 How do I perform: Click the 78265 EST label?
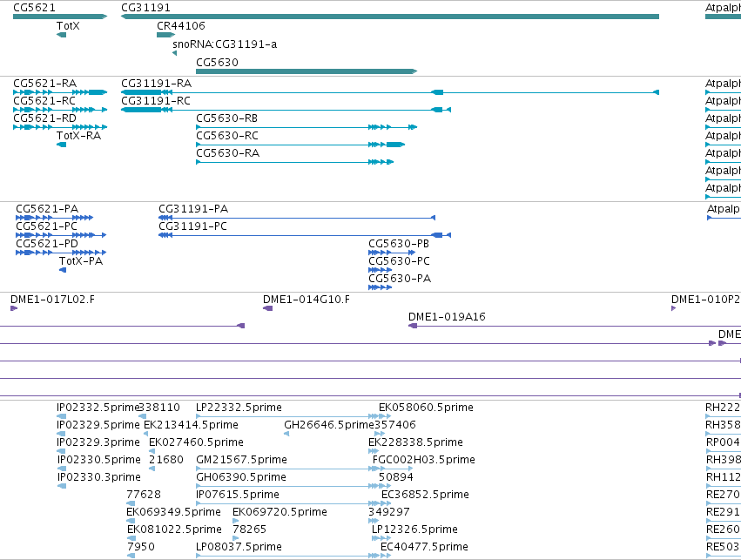pyautogui.click(x=250, y=530)
